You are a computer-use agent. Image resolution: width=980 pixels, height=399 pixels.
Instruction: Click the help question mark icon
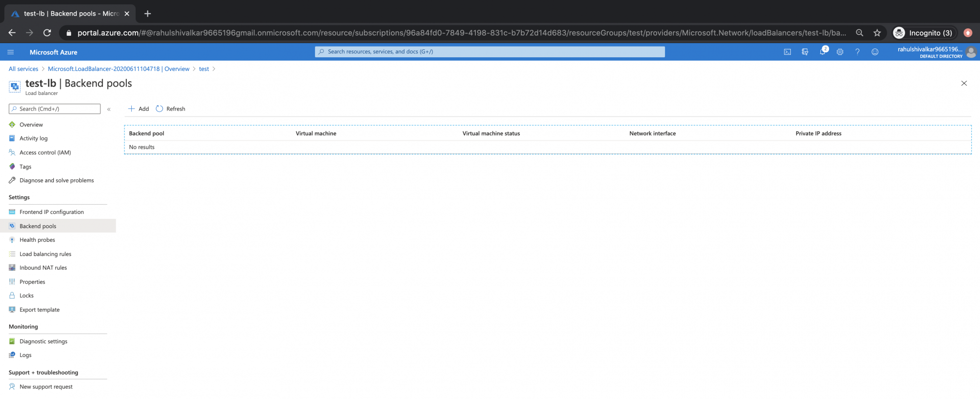coord(857,52)
